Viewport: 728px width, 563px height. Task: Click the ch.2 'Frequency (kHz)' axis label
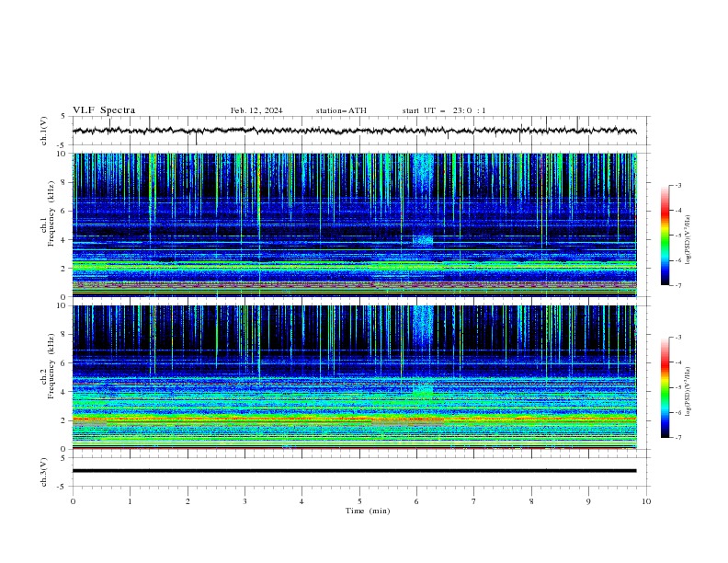point(51,366)
